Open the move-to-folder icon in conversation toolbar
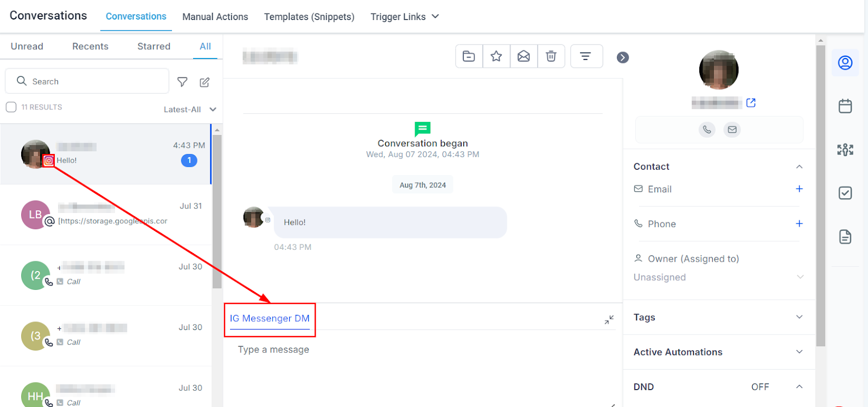The height and width of the screenshot is (407, 868). coord(469,56)
